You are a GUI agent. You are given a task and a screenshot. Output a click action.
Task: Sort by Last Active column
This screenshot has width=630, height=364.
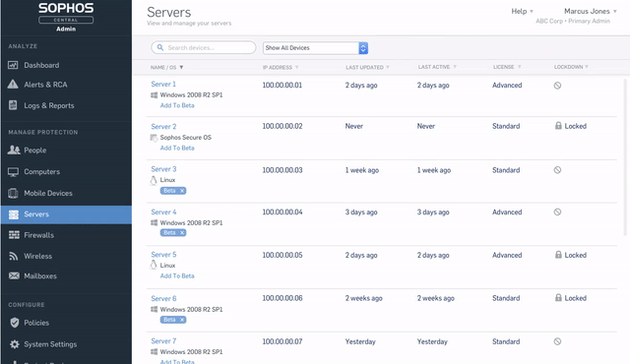[437, 67]
